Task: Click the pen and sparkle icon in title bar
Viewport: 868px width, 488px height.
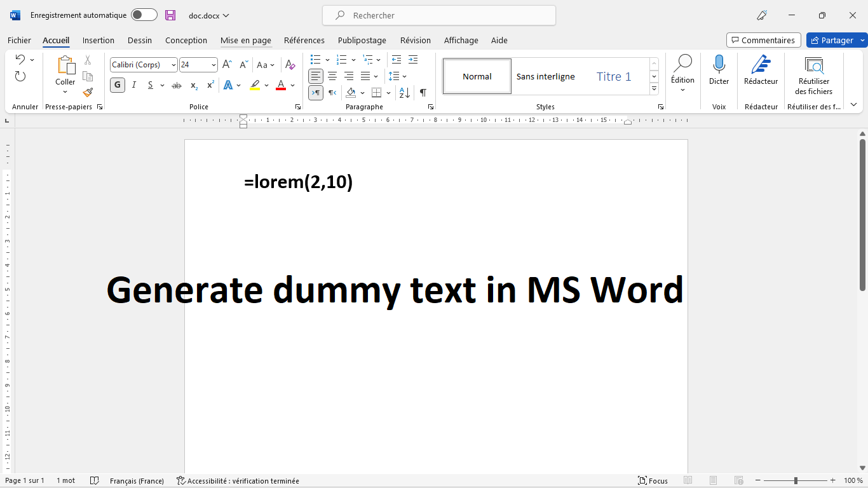Action: click(763, 15)
